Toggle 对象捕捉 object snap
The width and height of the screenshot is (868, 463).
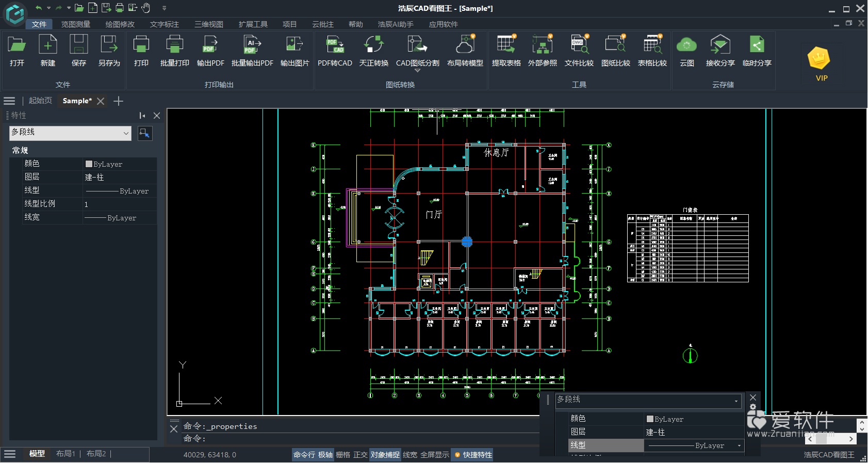click(385, 455)
